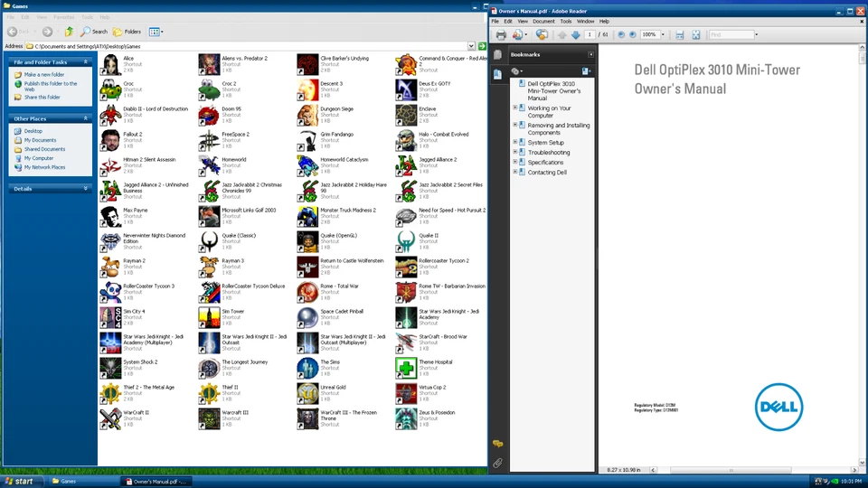868x488 pixels.
Task: Open the Bookmarks panel icon in Reader sidebar
Action: (x=497, y=74)
